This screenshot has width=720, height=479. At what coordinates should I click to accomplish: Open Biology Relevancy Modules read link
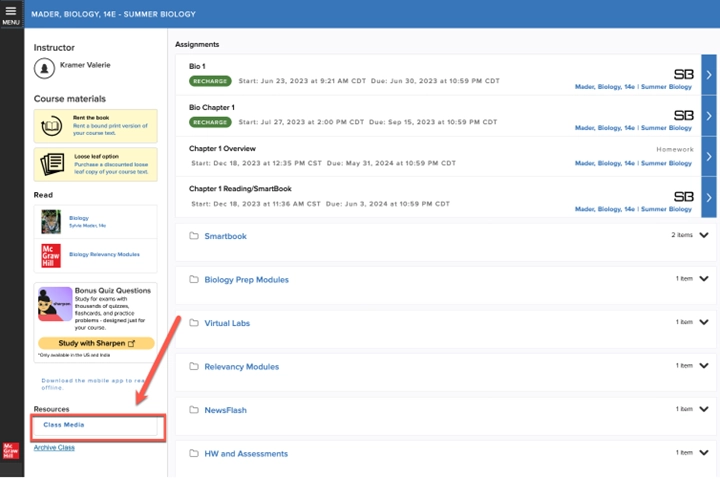click(x=104, y=254)
